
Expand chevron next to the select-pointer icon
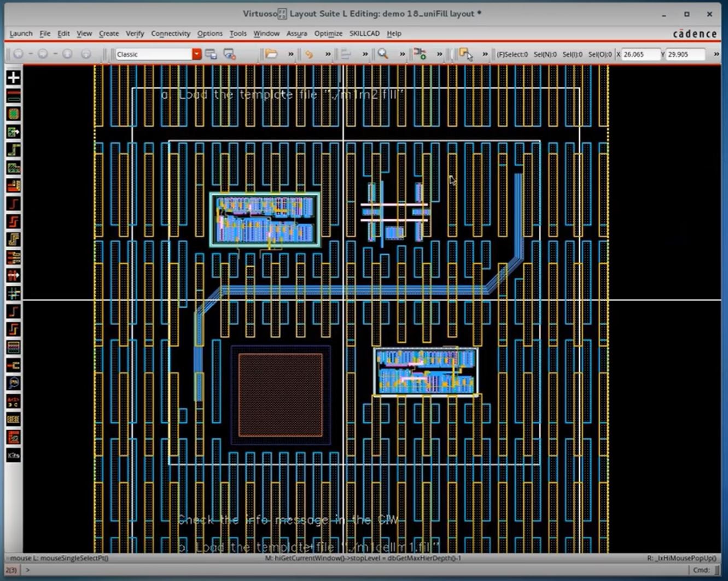click(485, 54)
